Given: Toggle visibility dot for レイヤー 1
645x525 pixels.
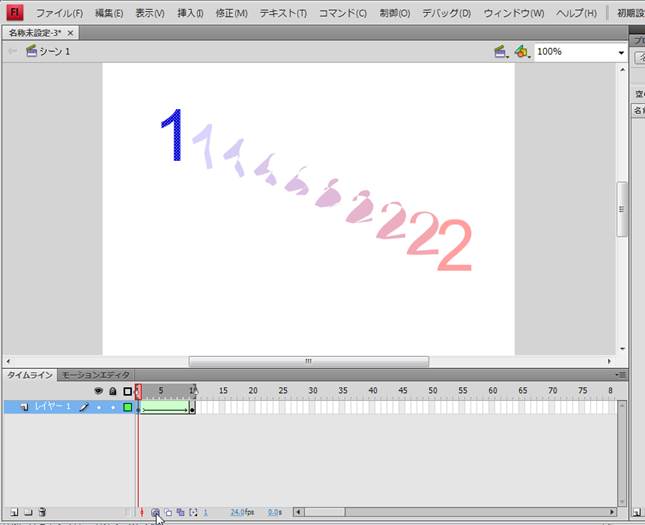Looking at the screenshot, I should pyautogui.click(x=99, y=407).
